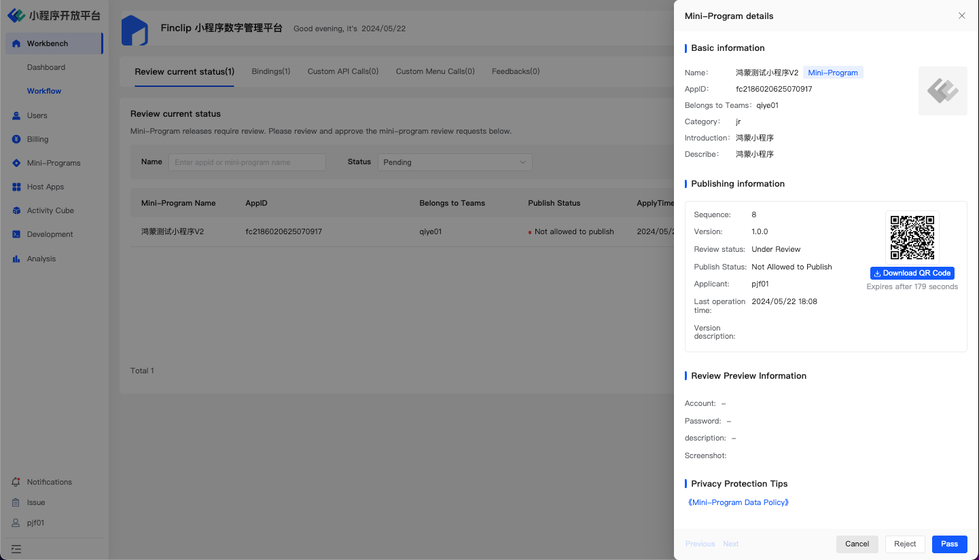
Task: Click the Finclip blue logo icon
Action: tap(135, 31)
